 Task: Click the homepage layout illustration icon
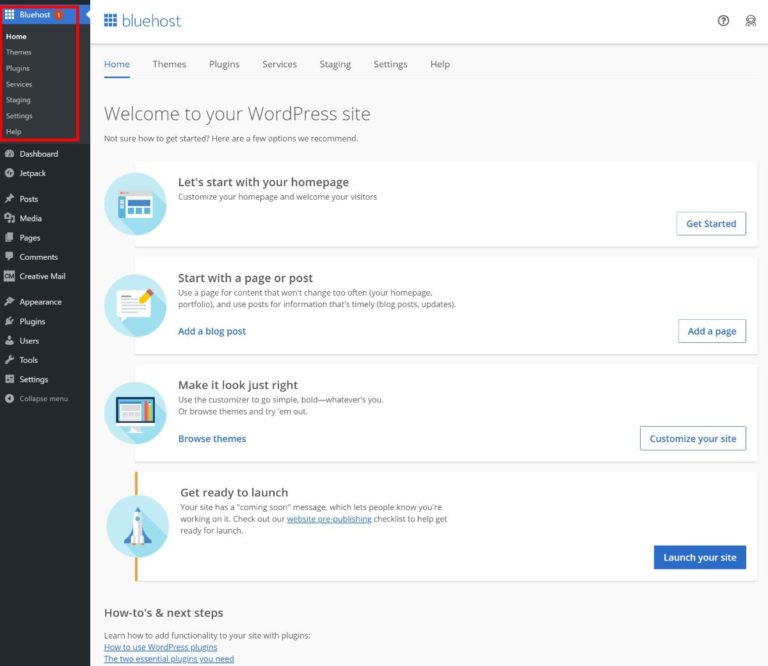(x=135, y=204)
